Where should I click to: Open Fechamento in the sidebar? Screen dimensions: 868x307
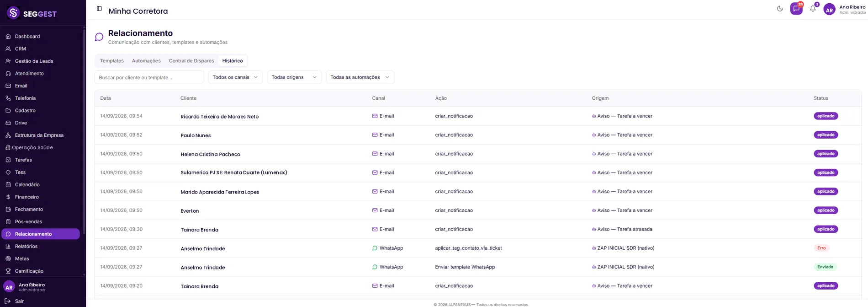coord(29,209)
